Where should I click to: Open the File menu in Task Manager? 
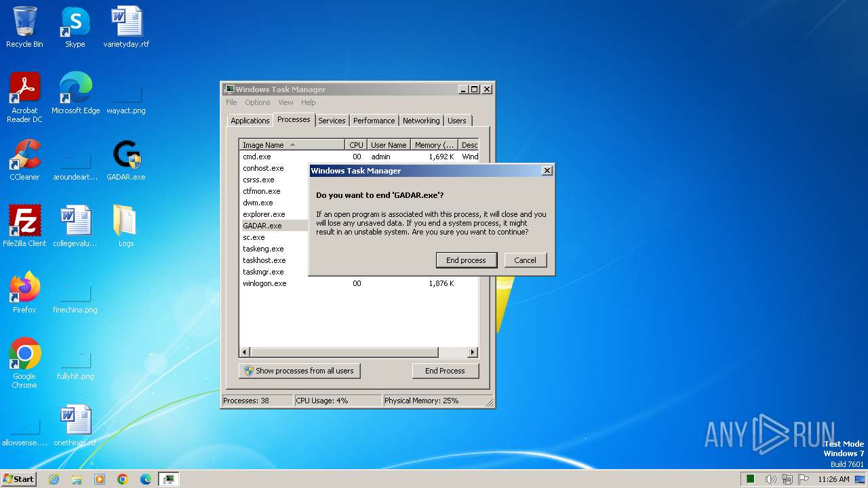tap(231, 102)
